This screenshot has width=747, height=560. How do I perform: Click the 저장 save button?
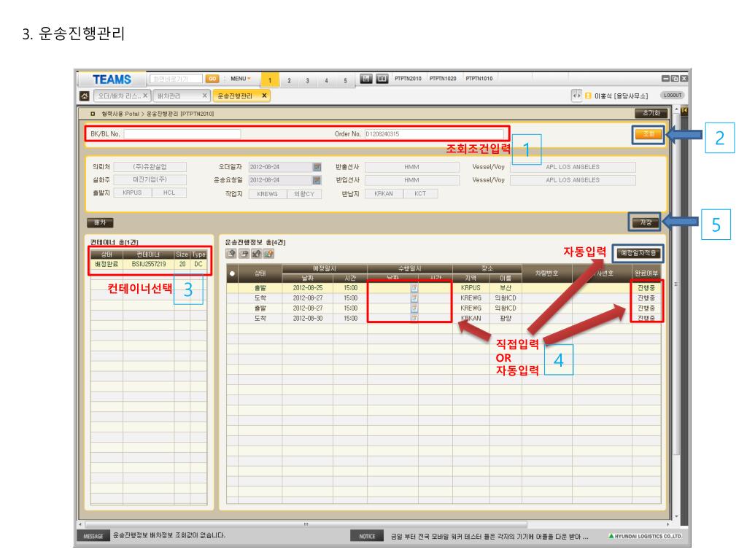click(x=645, y=222)
